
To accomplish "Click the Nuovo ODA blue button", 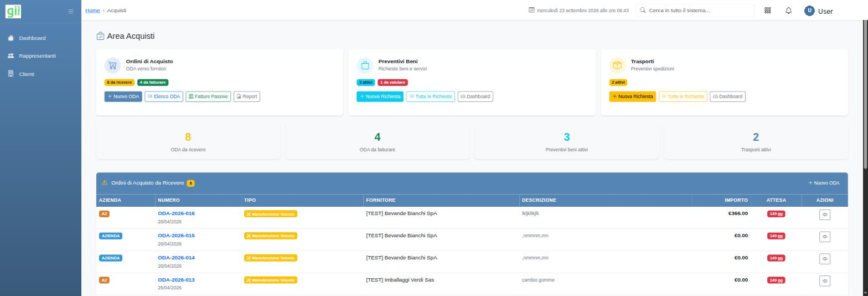I will (123, 96).
